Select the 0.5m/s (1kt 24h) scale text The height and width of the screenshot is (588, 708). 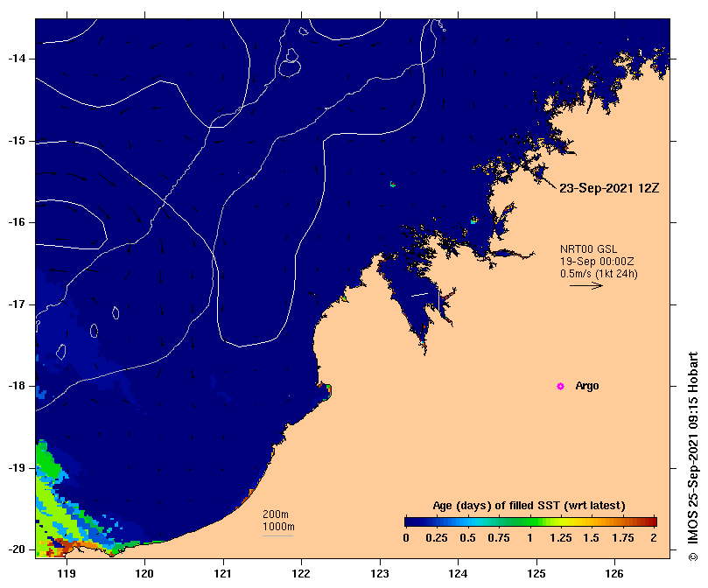[599, 274]
